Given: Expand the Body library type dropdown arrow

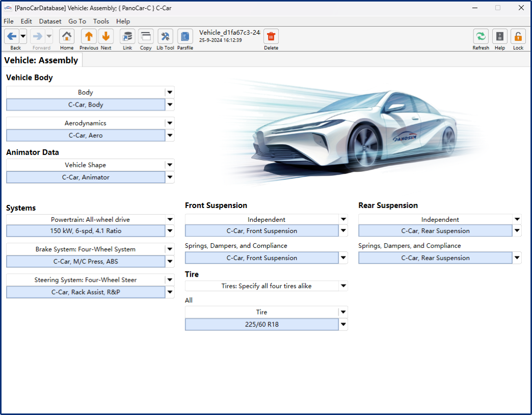Looking at the screenshot, I should click(170, 92).
